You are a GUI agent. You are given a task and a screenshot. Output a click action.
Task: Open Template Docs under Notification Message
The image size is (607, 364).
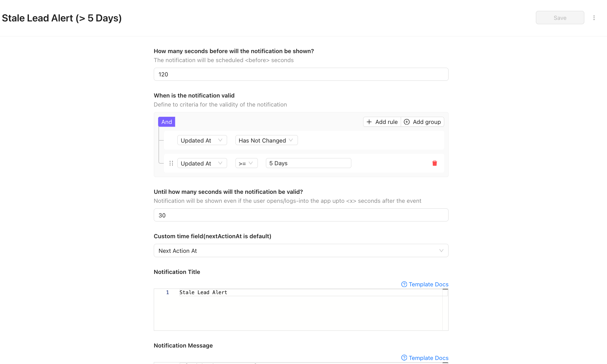click(x=428, y=358)
